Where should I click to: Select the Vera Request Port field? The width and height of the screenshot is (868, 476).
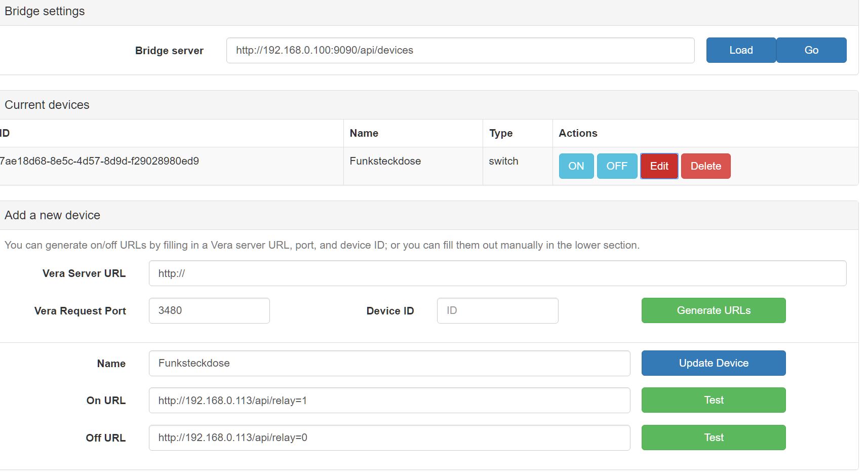click(209, 310)
